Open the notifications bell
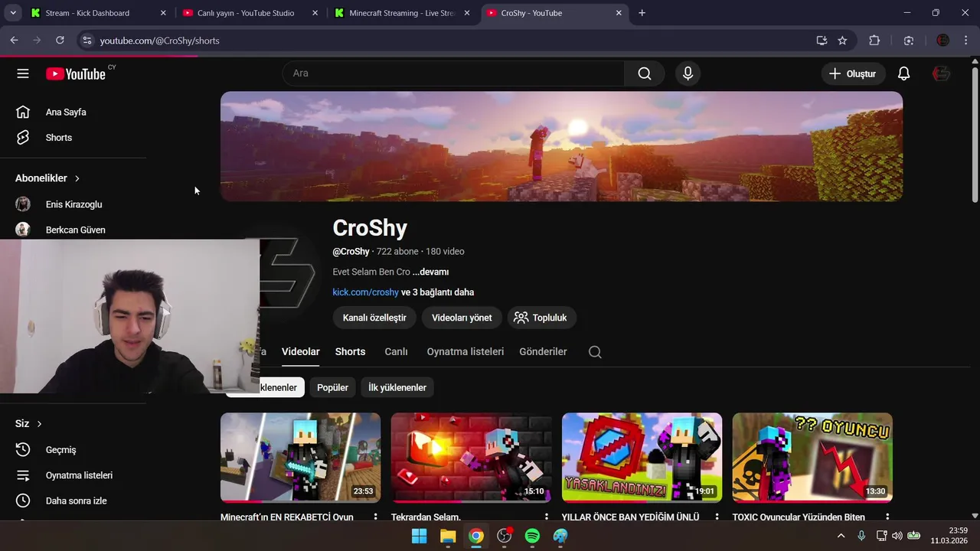980x551 pixels. coord(903,73)
